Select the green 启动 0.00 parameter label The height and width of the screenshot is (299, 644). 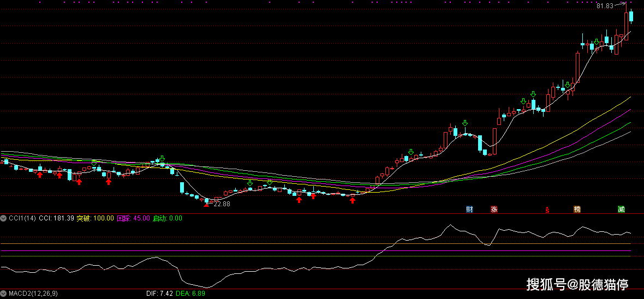pos(168,218)
